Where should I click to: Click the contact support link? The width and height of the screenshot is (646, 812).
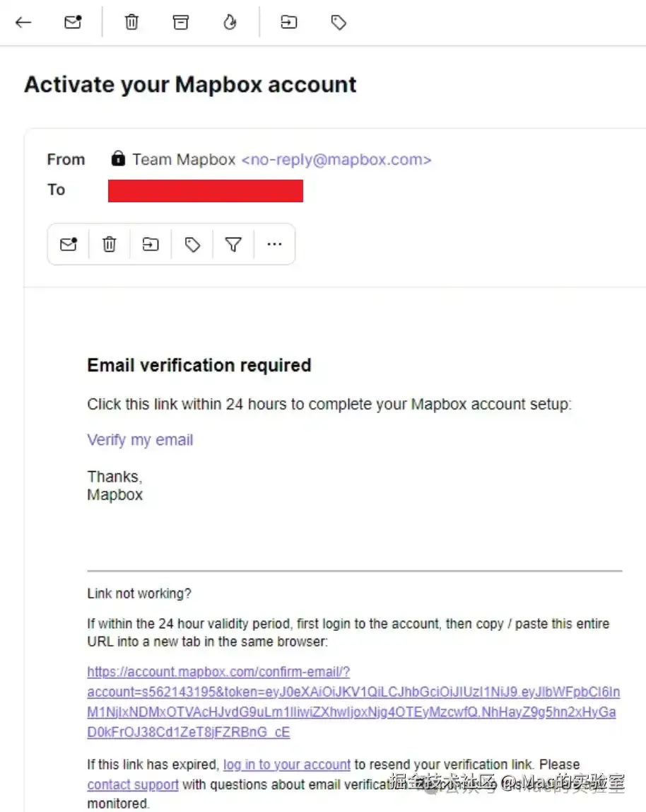(132, 784)
